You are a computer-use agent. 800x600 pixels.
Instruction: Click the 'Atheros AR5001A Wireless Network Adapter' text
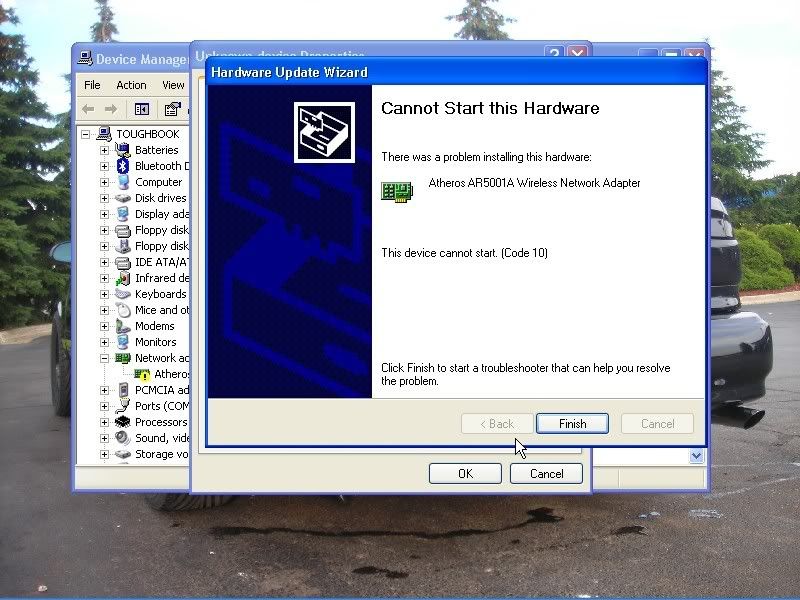click(x=534, y=183)
